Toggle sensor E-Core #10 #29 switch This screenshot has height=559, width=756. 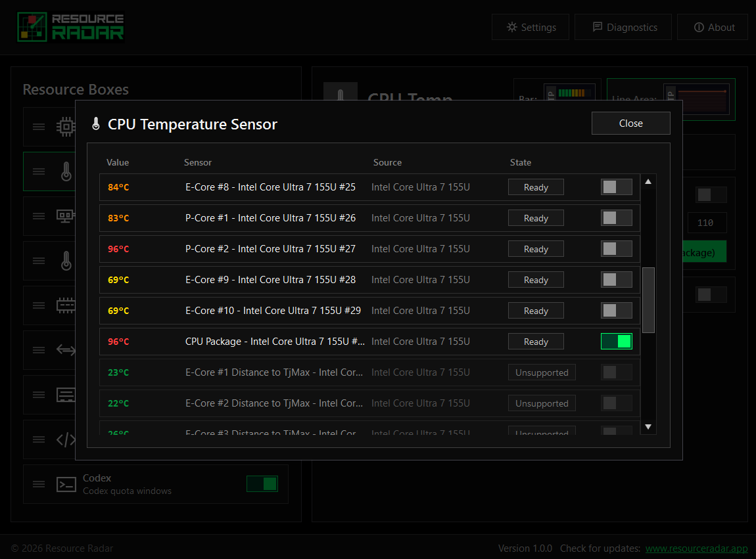coord(616,310)
